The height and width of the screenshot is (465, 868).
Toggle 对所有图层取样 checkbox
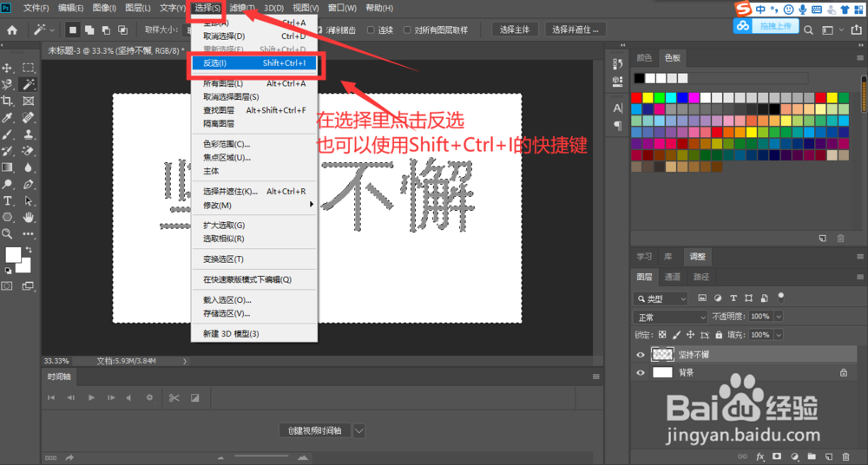pyautogui.click(x=407, y=29)
